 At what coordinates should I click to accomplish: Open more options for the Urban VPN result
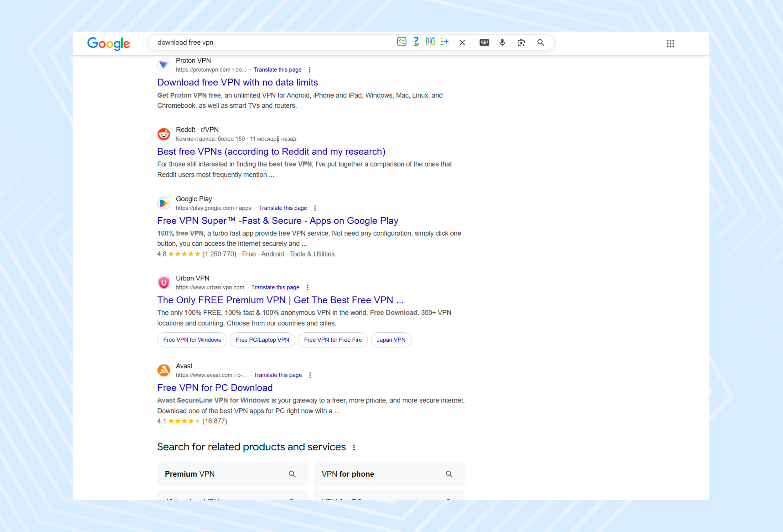tap(307, 287)
